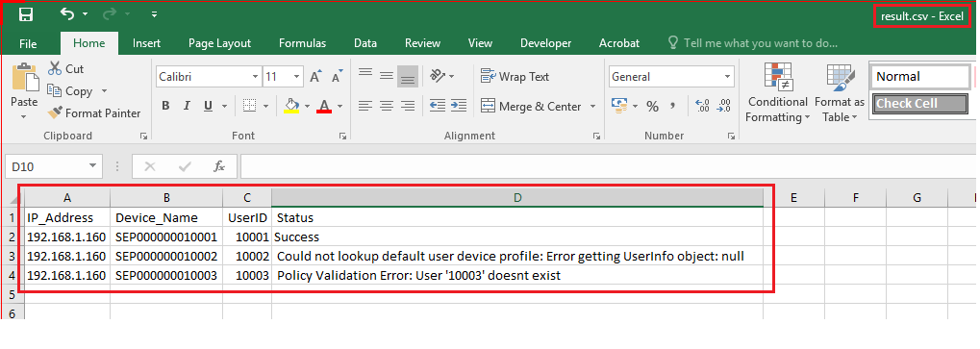Increase the font size
The width and height of the screenshot is (980, 349).
(x=315, y=77)
